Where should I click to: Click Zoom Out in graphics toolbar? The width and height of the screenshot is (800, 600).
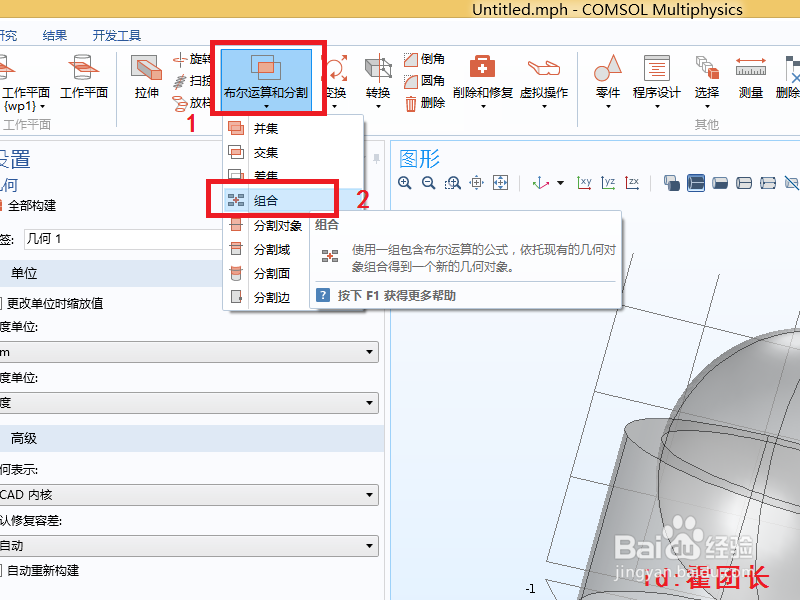[429, 183]
